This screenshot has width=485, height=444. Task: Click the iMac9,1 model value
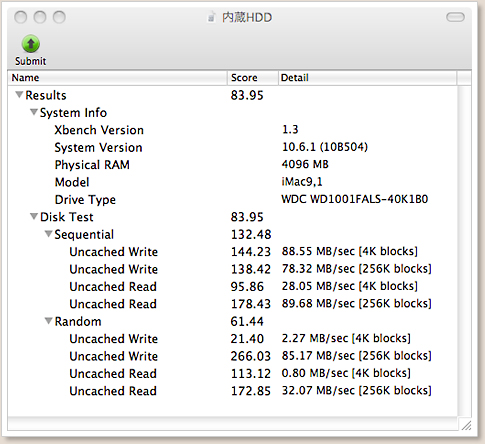coord(302,182)
